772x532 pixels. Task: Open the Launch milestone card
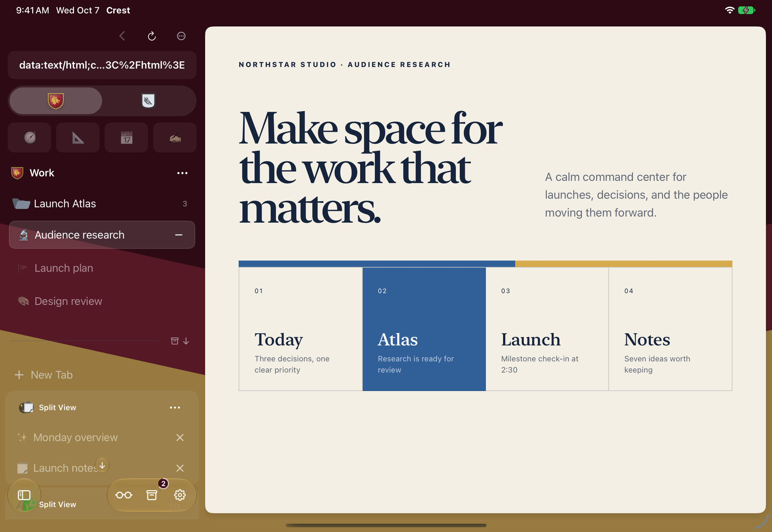[547, 329]
